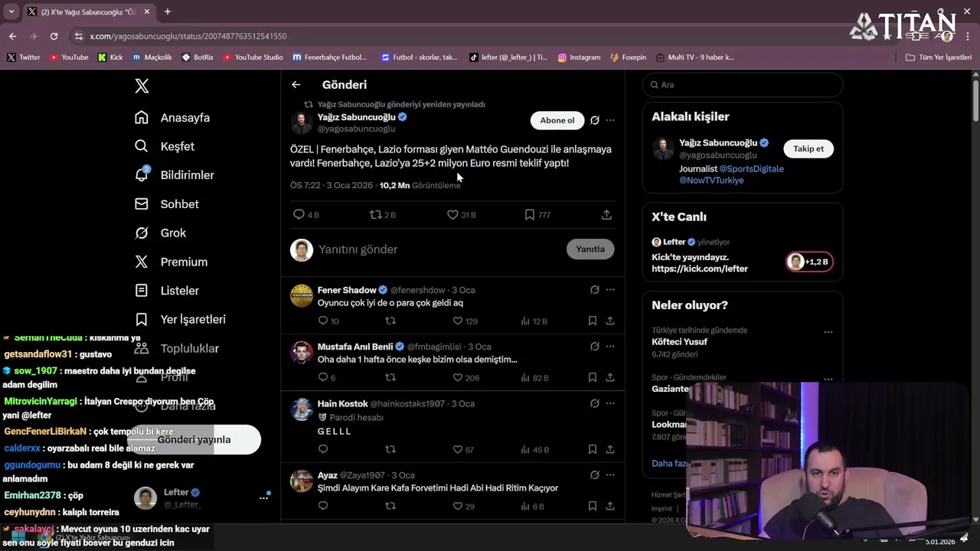Go back with the Gönderi back arrow
The image size is (980, 551).
point(296,85)
